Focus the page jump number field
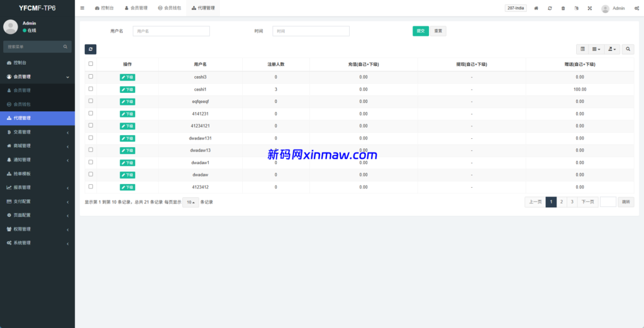 tap(608, 202)
